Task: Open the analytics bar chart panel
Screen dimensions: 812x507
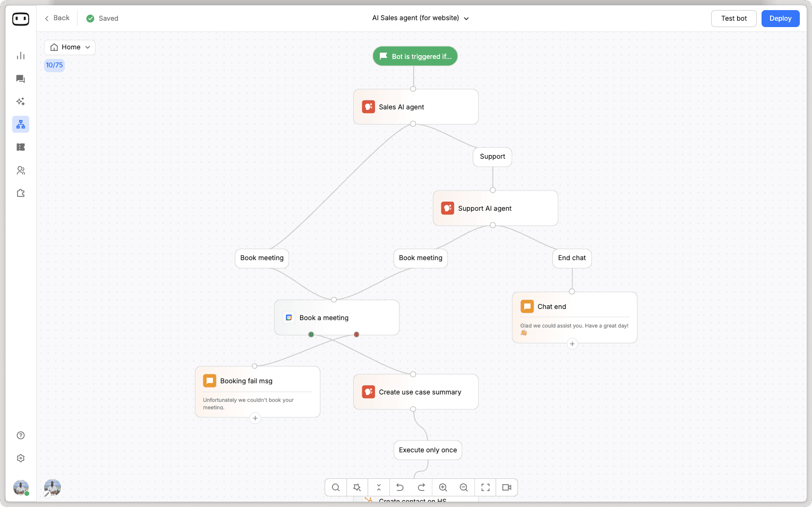Action: [21, 55]
